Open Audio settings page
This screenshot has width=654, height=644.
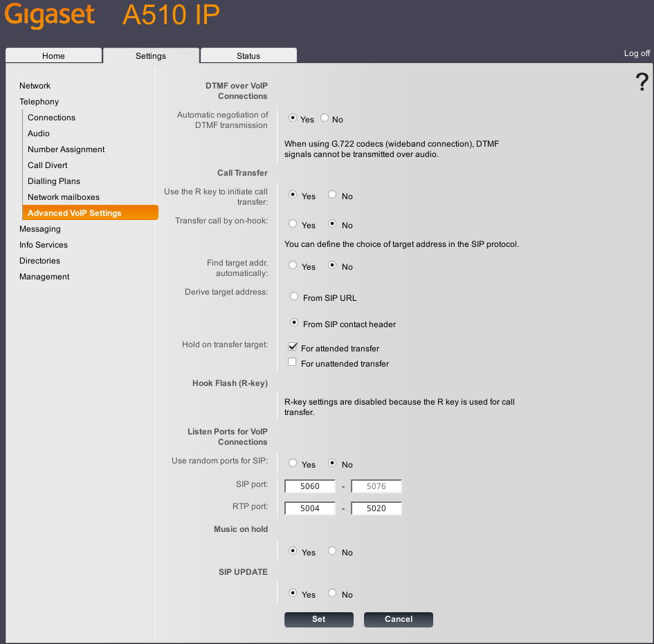click(x=38, y=134)
